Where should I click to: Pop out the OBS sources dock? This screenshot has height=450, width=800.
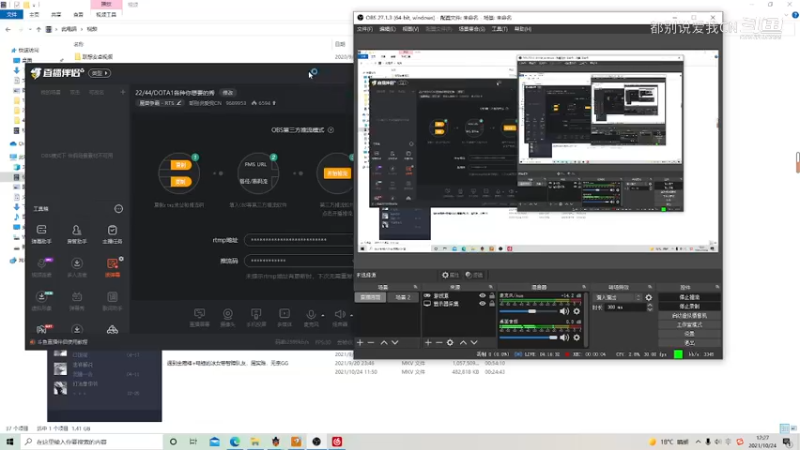click(x=490, y=287)
